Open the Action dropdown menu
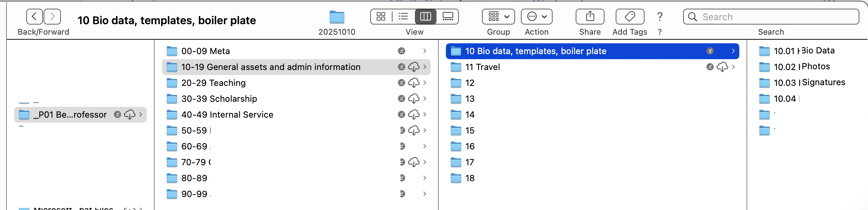Viewport: 868px width, 210px height. (536, 17)
